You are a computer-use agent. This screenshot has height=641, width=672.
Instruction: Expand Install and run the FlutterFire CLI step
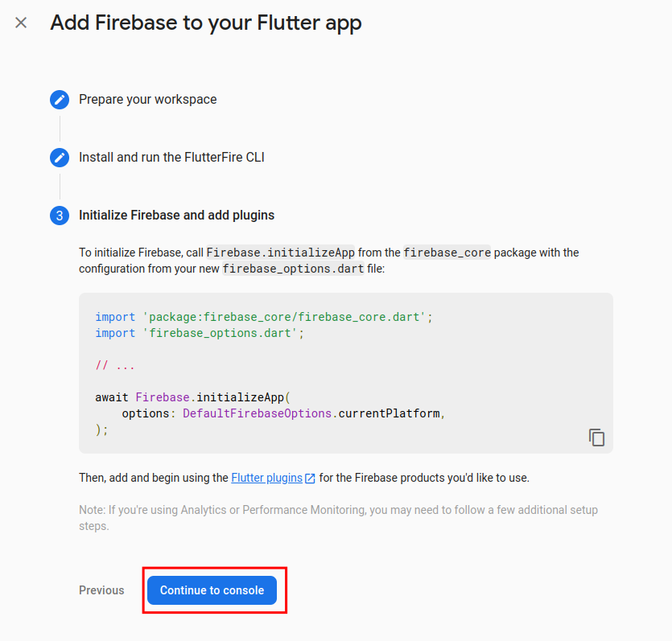coord(171,157)
